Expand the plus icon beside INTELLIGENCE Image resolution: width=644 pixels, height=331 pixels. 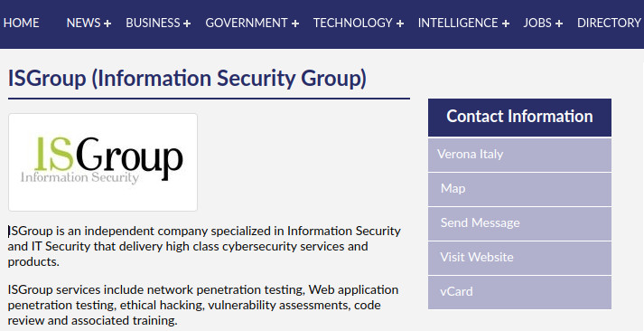[x=506, y=24]
